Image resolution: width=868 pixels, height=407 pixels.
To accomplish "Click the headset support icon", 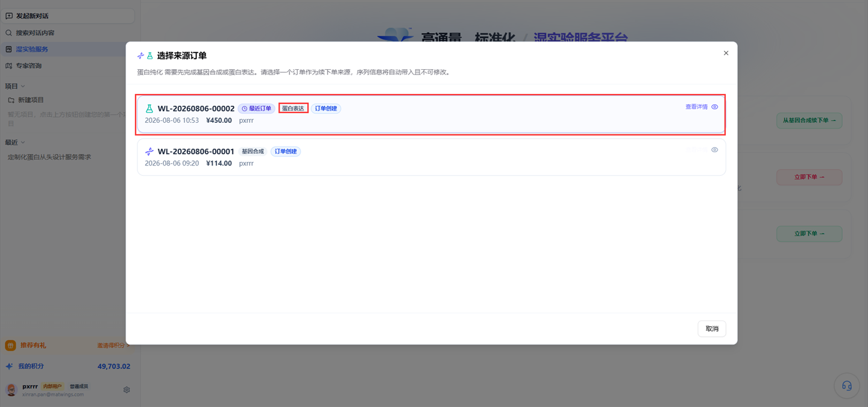I will click(x=846, y=386).
